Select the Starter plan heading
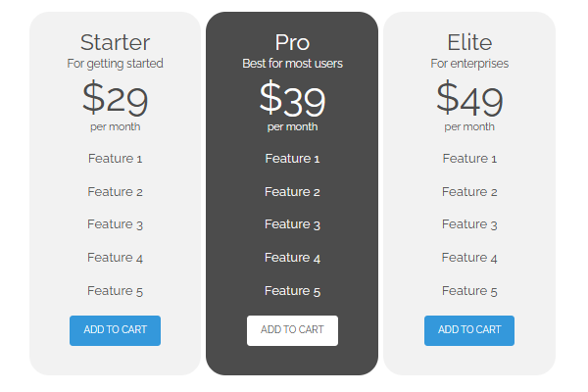 tap(115, 42)
